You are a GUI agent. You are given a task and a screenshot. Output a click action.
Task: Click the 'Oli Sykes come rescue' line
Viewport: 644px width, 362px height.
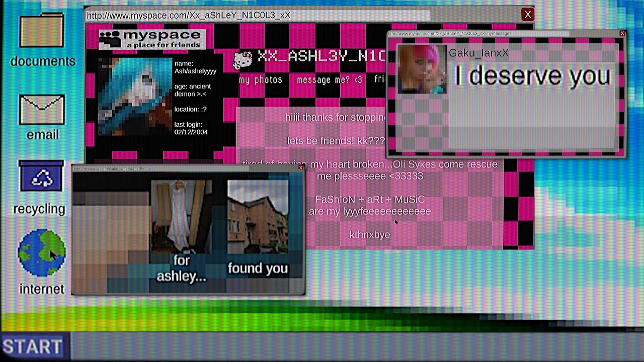coord(370,164)
